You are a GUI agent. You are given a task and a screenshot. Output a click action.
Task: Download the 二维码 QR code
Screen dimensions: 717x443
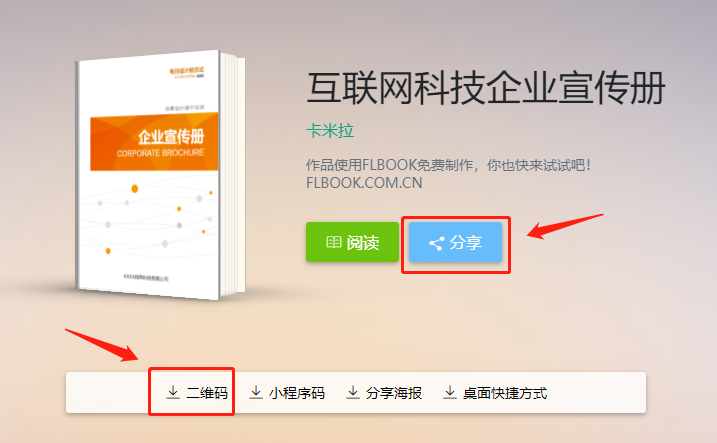197,393
